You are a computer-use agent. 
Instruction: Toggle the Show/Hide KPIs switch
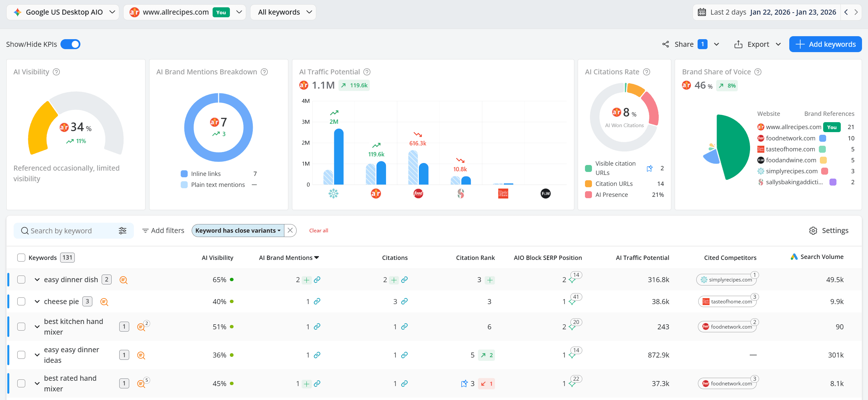(70, 44)
